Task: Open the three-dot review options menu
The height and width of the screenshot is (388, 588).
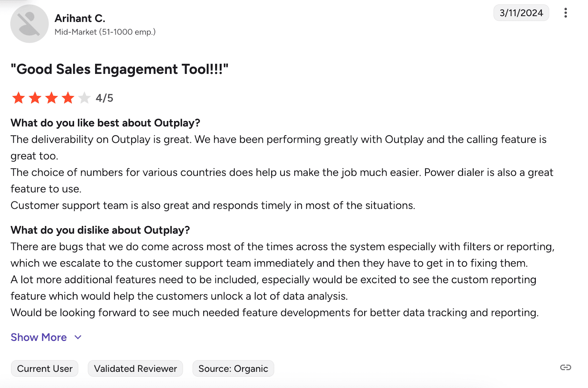Action: (x=566, y=13)
